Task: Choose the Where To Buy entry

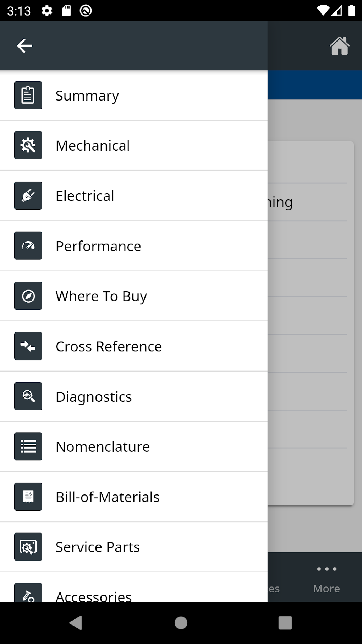Action: point(101,296)
